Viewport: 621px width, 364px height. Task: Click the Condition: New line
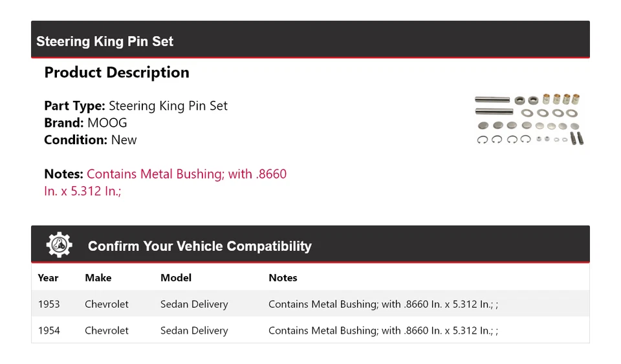tap(91, 140)
